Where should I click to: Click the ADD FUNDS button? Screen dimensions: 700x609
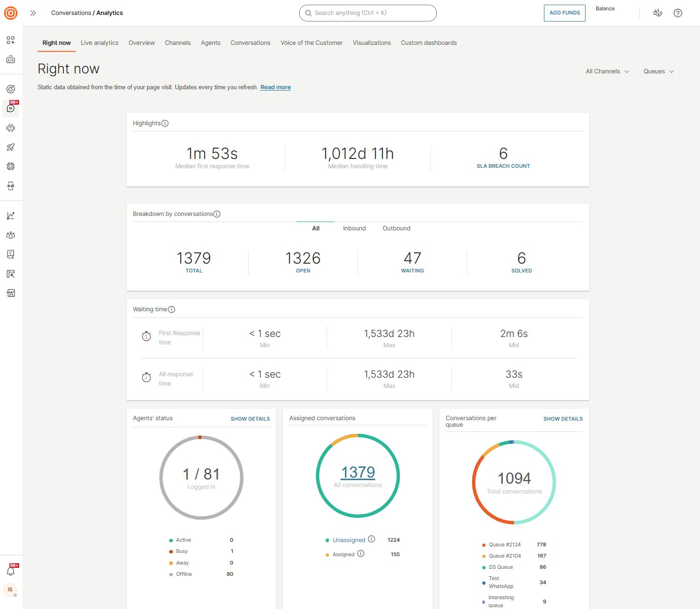pos(564,13)
